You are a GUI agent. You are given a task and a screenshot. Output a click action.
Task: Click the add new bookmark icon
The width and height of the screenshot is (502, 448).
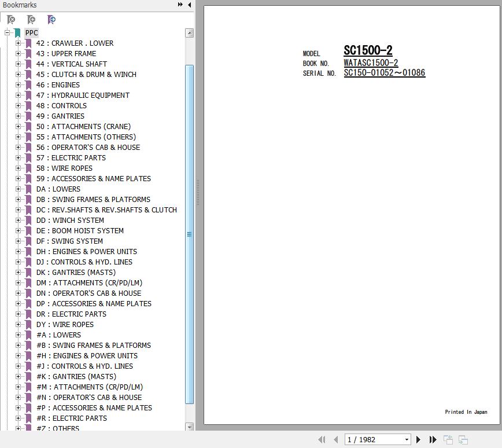31,20
